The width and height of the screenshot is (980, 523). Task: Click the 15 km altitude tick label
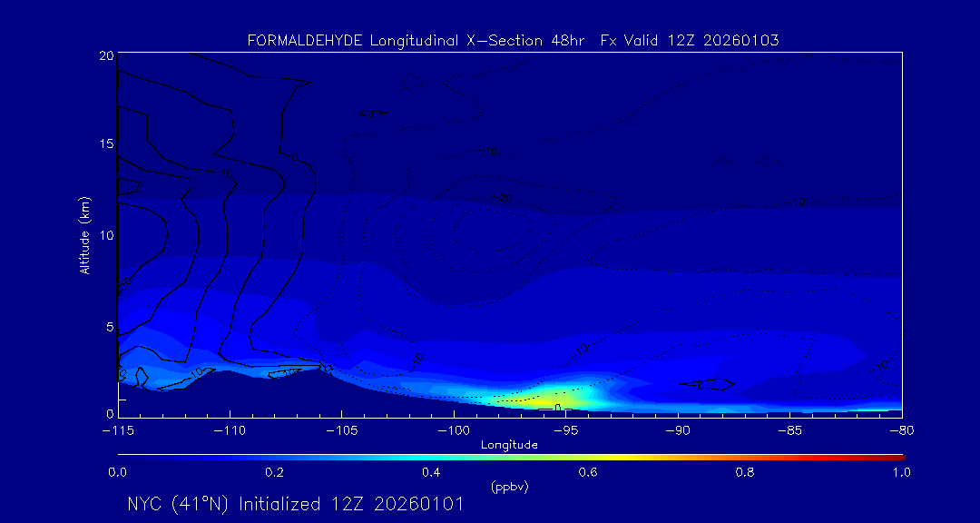tap(104, 144)
